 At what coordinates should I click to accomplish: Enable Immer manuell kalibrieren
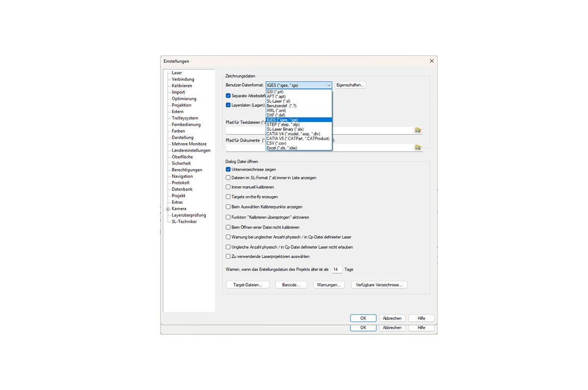click(x=227, y=187)
